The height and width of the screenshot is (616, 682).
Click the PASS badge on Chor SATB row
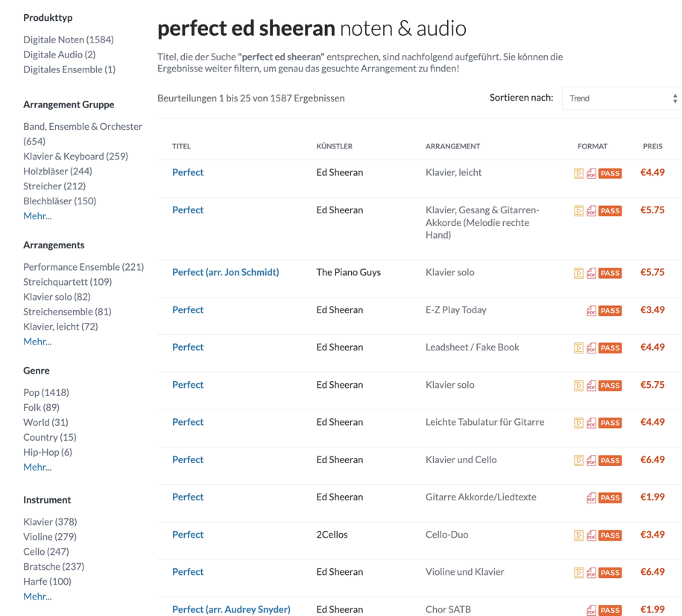(x=610, y=610)
